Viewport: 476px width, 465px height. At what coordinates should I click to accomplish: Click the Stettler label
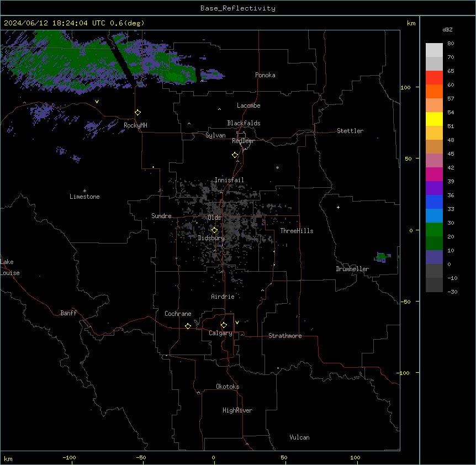(x=350, y=131)
